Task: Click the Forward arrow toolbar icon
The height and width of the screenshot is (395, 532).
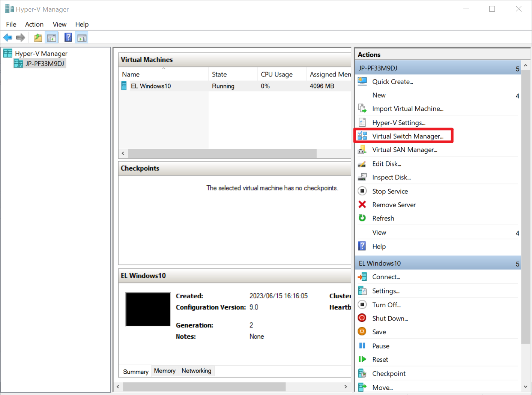Action: (x=21, y=37)
